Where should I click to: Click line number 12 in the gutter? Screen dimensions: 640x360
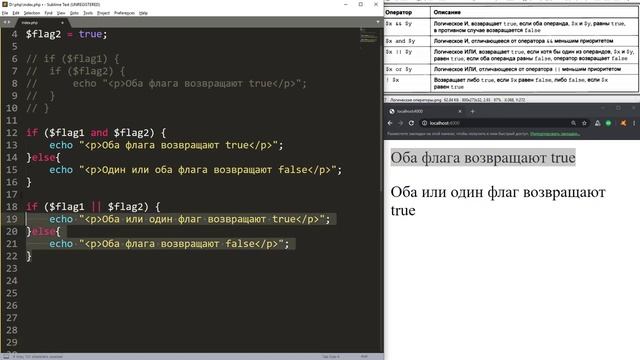[12, 133]
